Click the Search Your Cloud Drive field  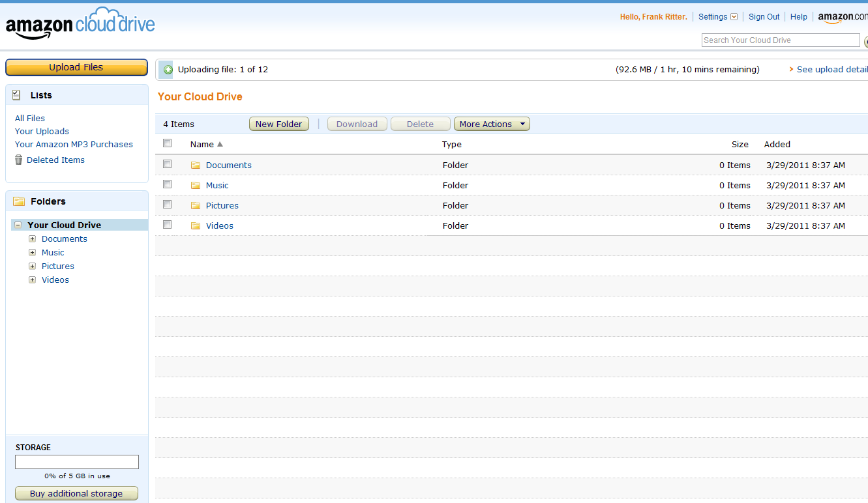[781, 40]
